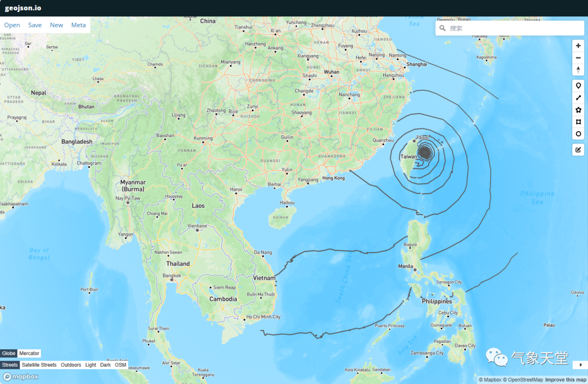Click the Bangladesh country label
This screenshot has height=384, width=588.
tap(77, 141)
